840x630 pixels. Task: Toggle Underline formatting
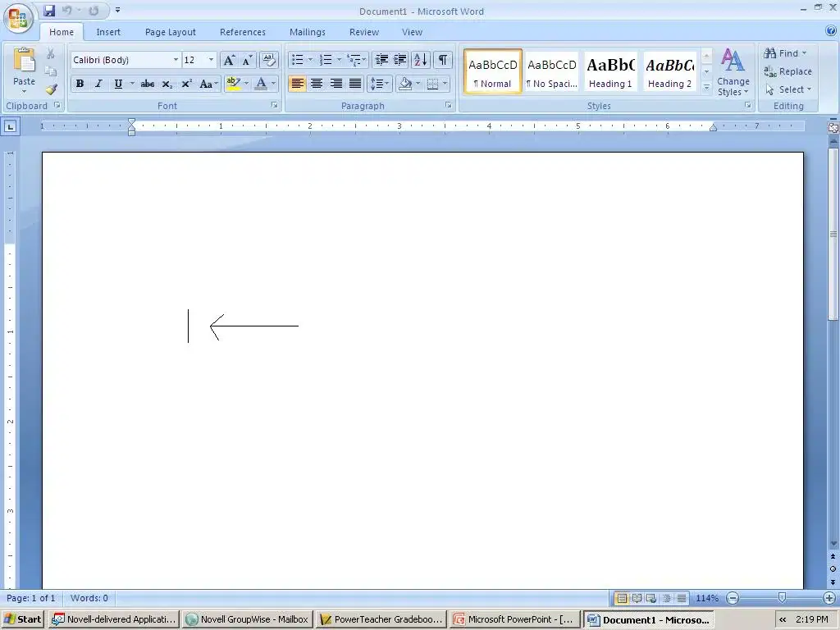118,84
